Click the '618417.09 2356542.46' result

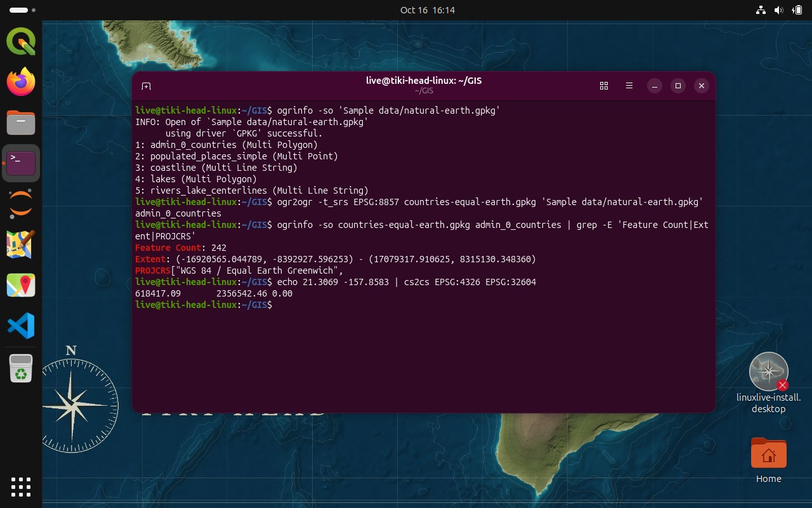click(x=214, y=293)
